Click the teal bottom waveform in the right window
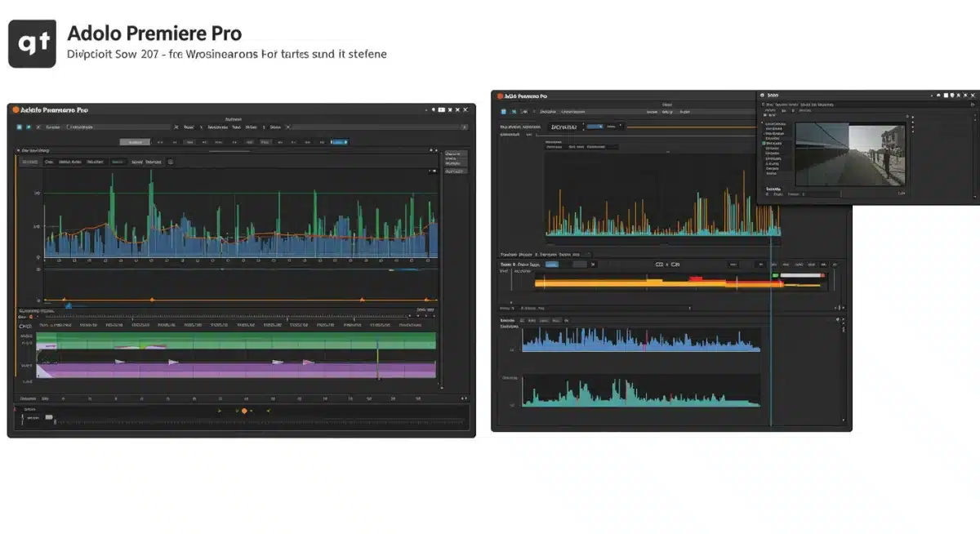 [x=641, y=394]
